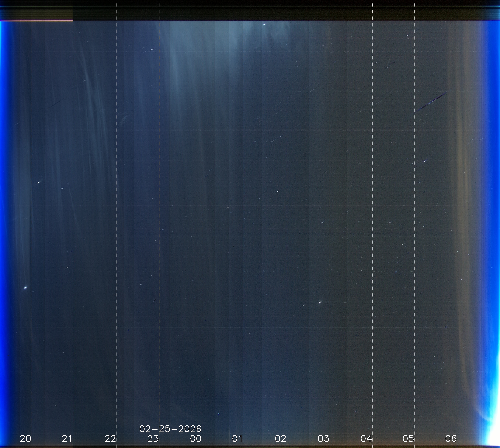Click the 05 hour label
500x448 pixels.
click(408, 438)
